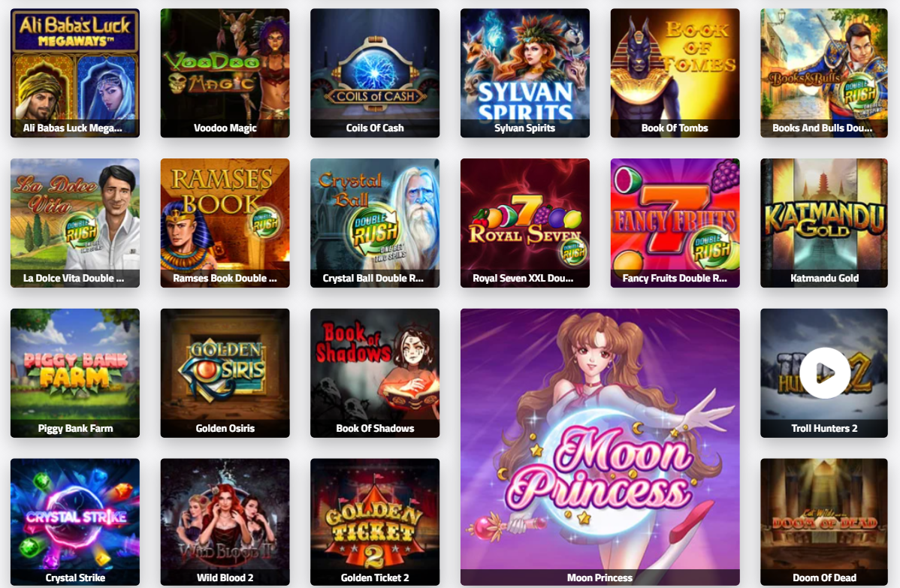Screen dimensions: 900x588
Task: Launch the Voodoo Magic slot
Action: pyautogui.click(x=225, y=73)
